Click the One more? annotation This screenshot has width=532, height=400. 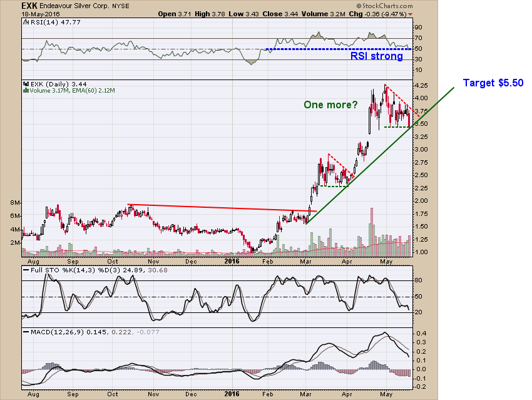tap(330, 105)
